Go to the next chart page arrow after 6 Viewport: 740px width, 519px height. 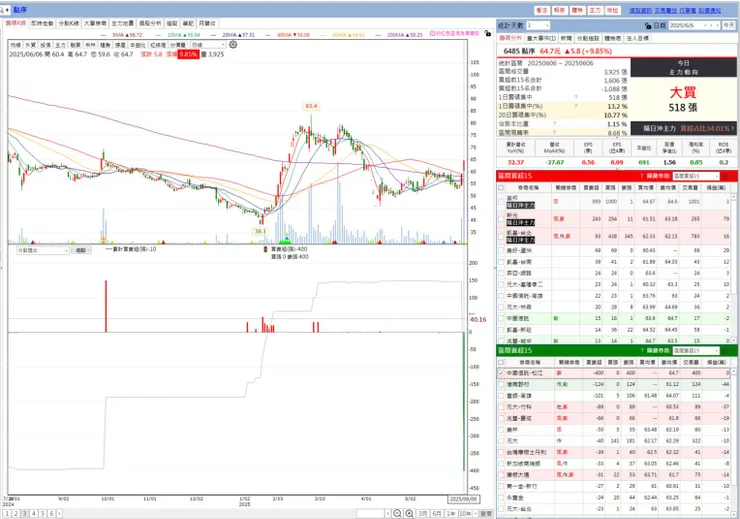tap(59, 513)
